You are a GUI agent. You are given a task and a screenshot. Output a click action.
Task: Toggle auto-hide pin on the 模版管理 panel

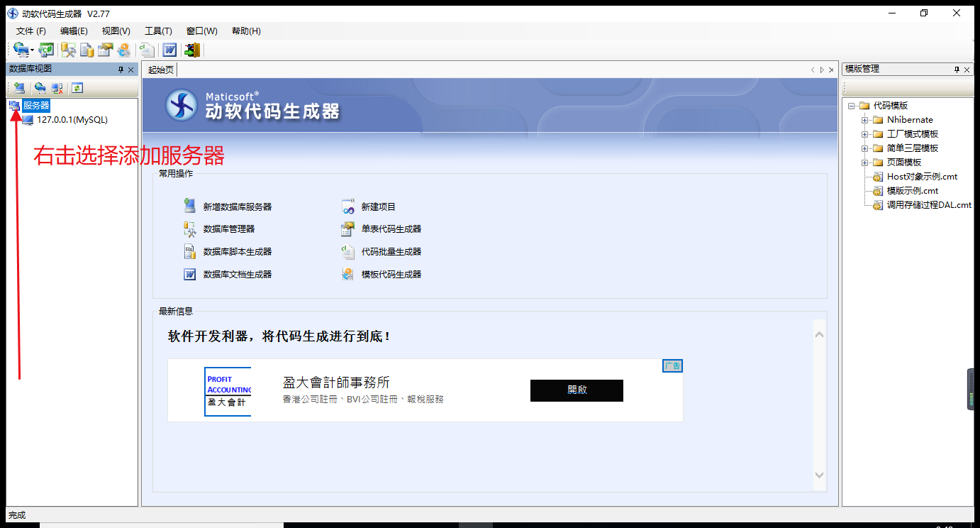(x=956, y=69)
